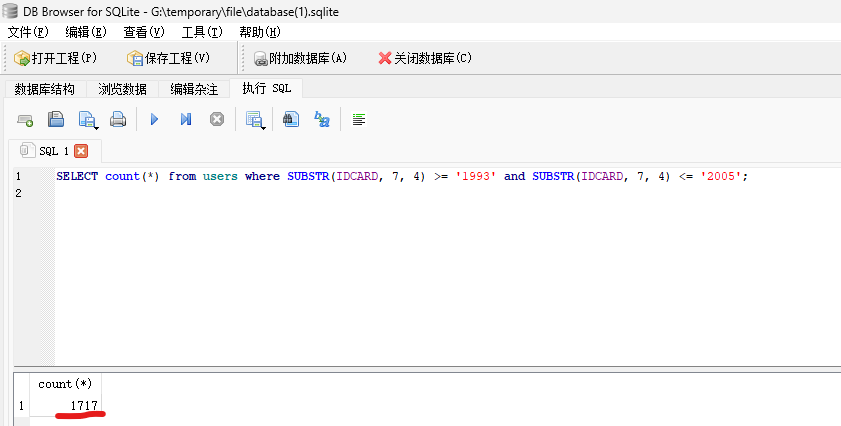The height and width of the screenshot is (426, 841).
Task: Click the stop execution icon
Action: (x=217, y=119)
